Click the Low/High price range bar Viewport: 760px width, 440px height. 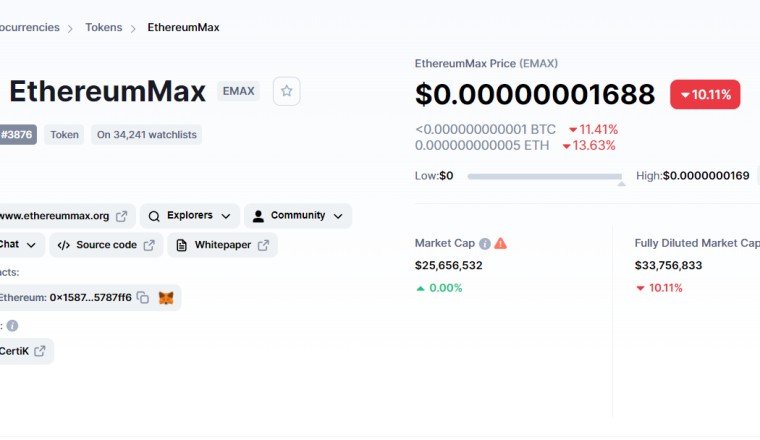click(544, 176)
